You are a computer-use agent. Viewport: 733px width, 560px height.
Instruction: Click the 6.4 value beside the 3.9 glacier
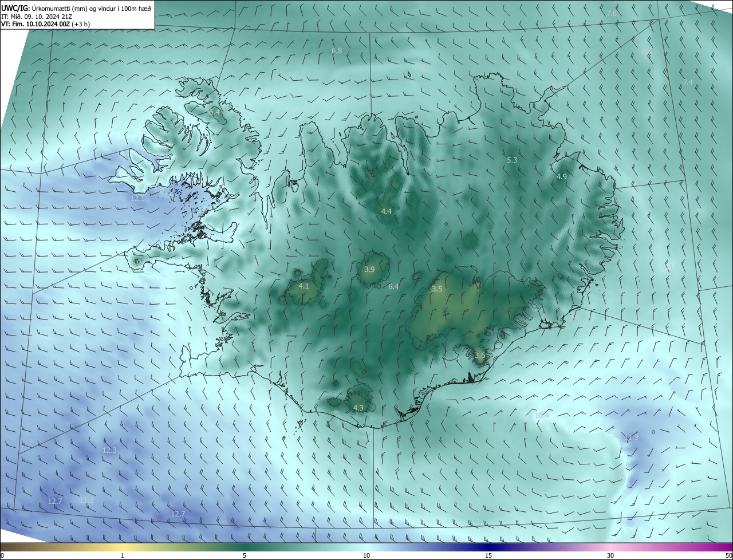click(x=393, y=287)
